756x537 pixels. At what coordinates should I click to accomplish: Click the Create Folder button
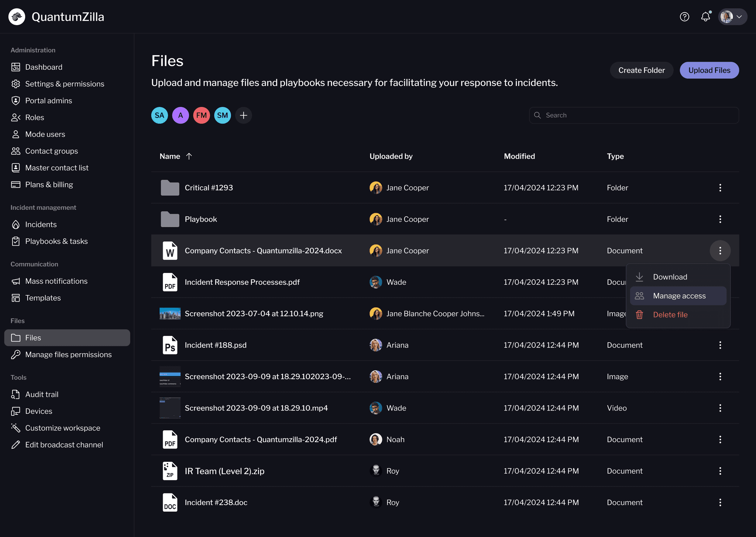[x=641, y=70]
